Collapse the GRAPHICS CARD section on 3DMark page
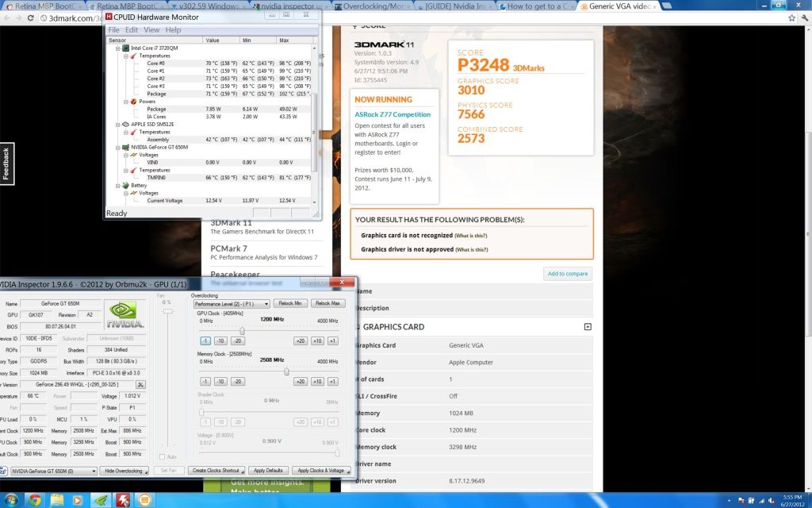The image size is (812, 508). tap(588, 326)
